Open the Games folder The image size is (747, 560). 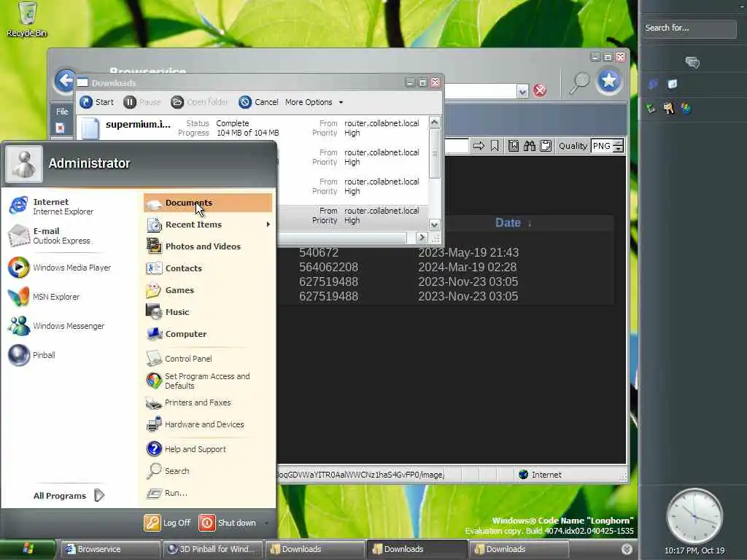(208, 290)
